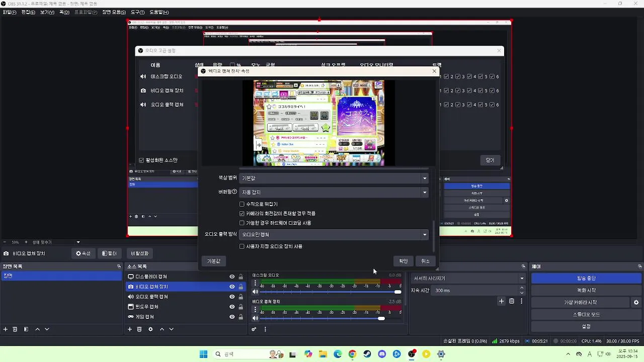Mute 비디오 캡쳐 장치 speaker icon in the mixer

point(255,318)
